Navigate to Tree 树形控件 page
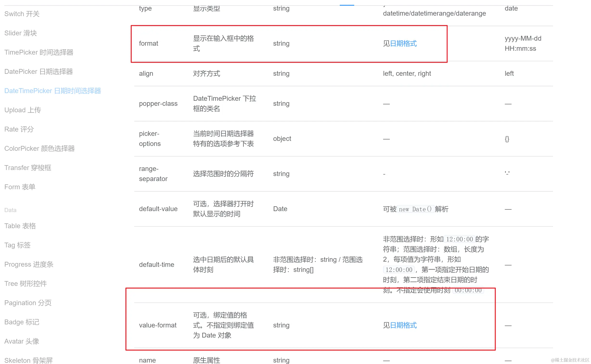 26,284
